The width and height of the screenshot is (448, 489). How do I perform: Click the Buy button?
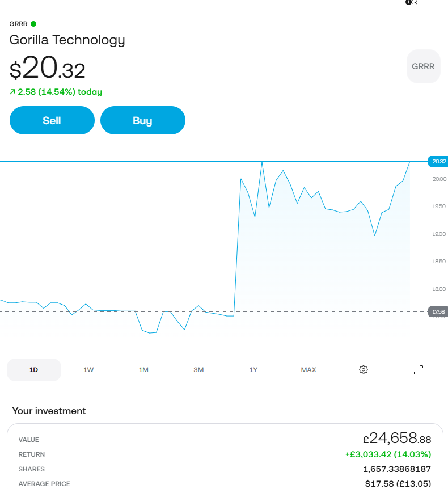143,120
